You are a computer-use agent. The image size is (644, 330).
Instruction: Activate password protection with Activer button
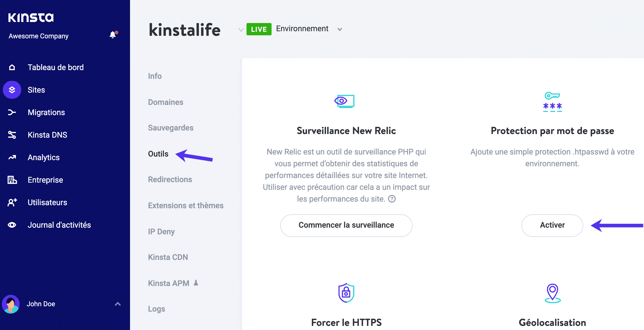point(553,225)
